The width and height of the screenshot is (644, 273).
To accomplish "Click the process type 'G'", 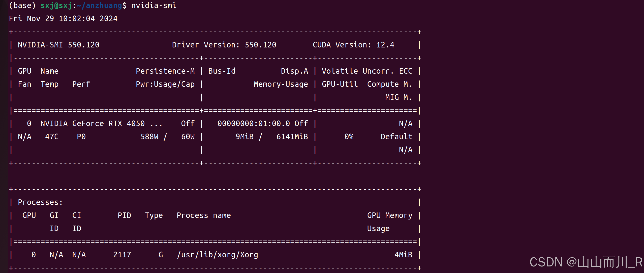I will point(161,255).
